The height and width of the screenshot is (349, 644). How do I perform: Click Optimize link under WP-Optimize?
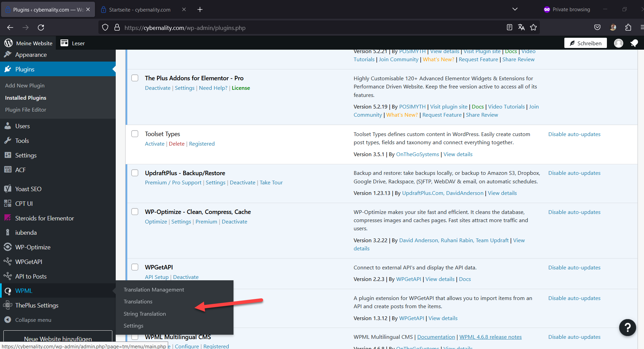[156, 222]
